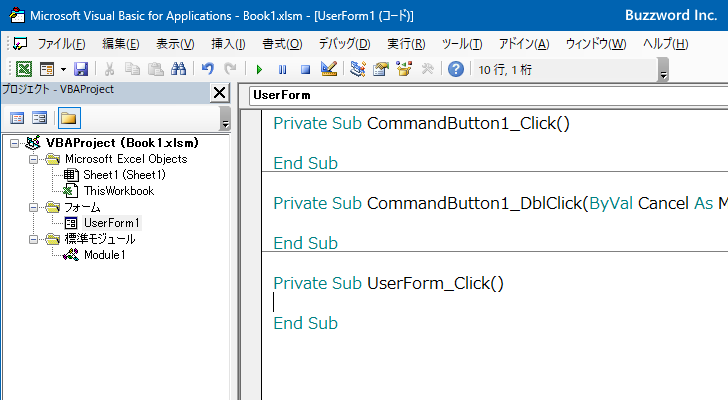Select the 標準モジュール folder label
The width and height of the screenshot is (728, 400).
(x=100, y=239)
